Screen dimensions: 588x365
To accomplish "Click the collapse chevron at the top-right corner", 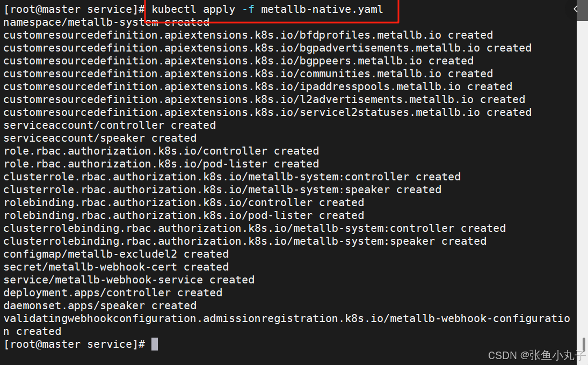I will (576, 9).
